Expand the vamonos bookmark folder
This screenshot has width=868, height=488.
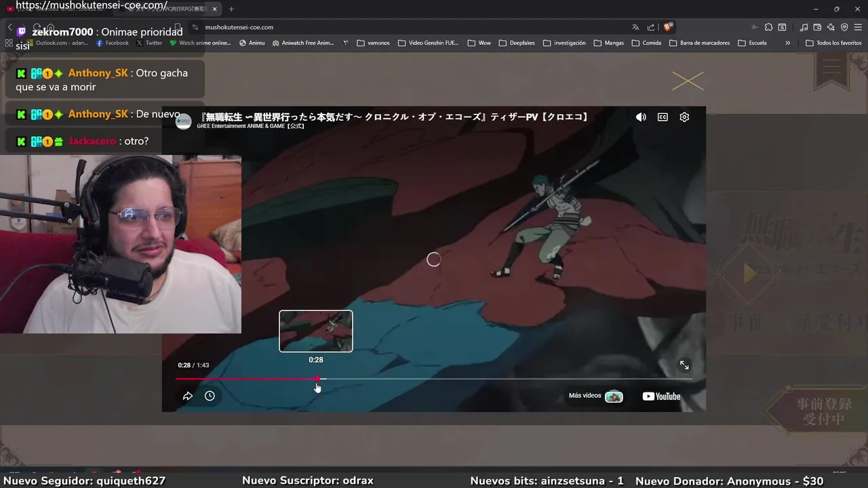[374, 43]
